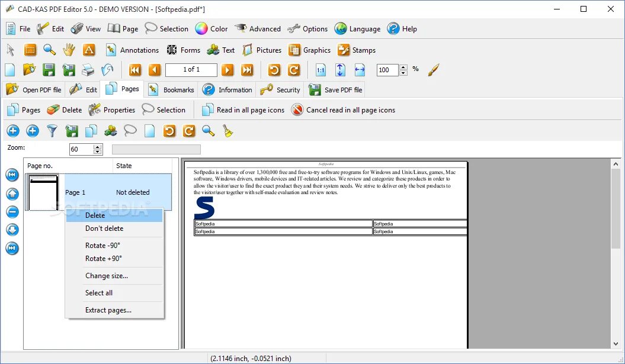Open the Stamps toolbar group
Screen dimensions: 625x364
tap(357, 50)
